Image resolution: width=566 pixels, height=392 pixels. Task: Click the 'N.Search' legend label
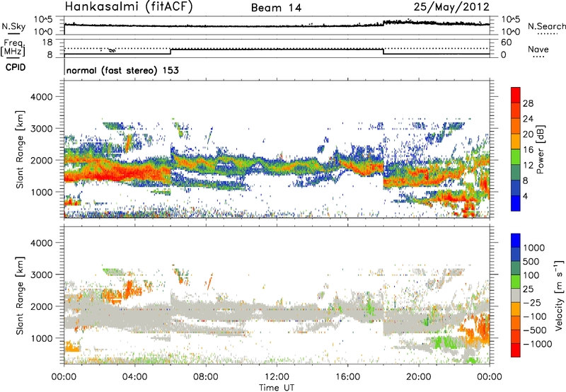click(x=546, y=26)
